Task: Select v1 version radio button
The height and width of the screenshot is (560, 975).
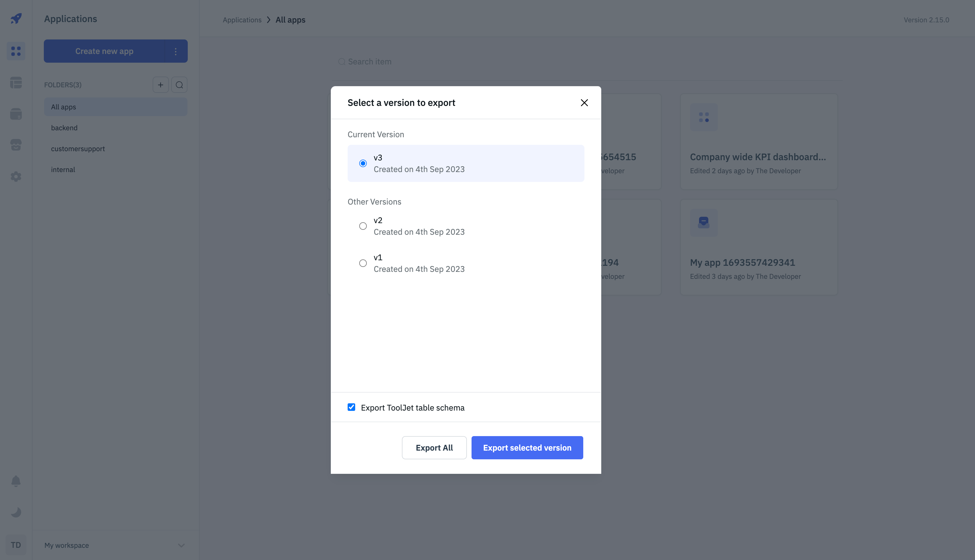Action: click(363, 263)
